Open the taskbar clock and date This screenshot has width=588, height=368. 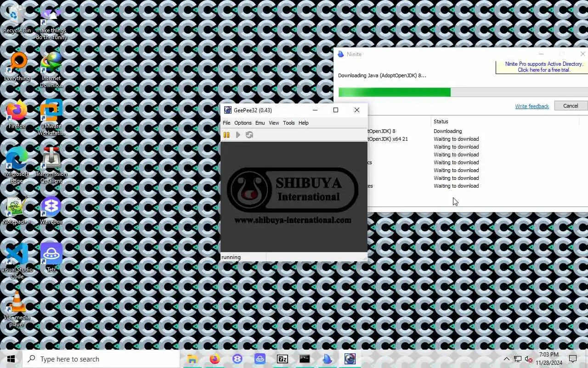548,359
